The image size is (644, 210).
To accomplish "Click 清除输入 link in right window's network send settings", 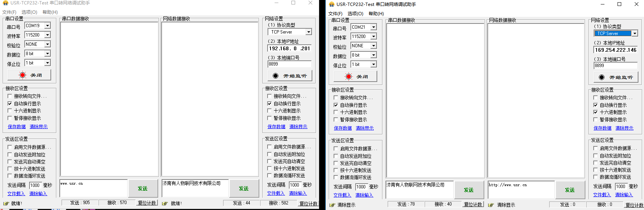I will point(624,195).
